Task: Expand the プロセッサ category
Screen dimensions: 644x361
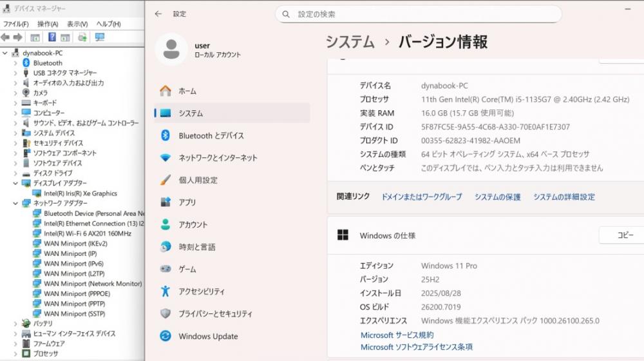Action: [15, 354]
